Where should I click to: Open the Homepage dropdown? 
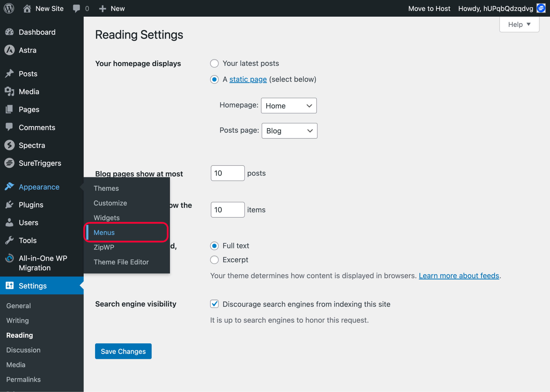pos(289,106)
